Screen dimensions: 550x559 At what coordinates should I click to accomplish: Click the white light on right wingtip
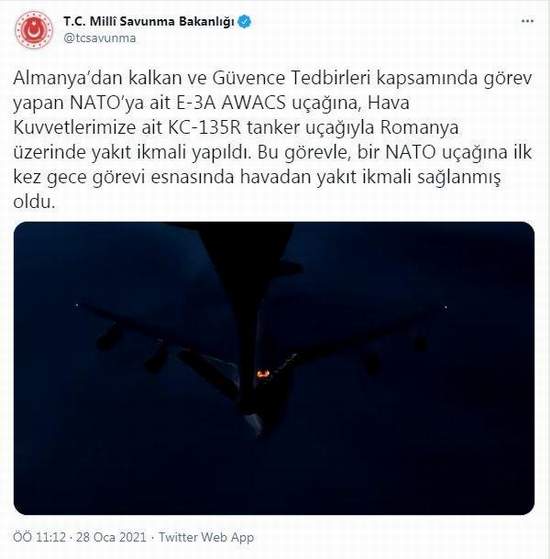tap(445, 307)
